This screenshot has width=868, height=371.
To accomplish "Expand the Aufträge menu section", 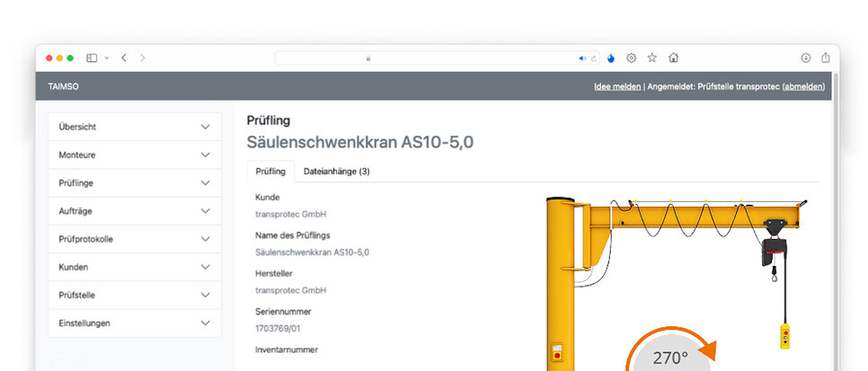I will pos(135,211).
